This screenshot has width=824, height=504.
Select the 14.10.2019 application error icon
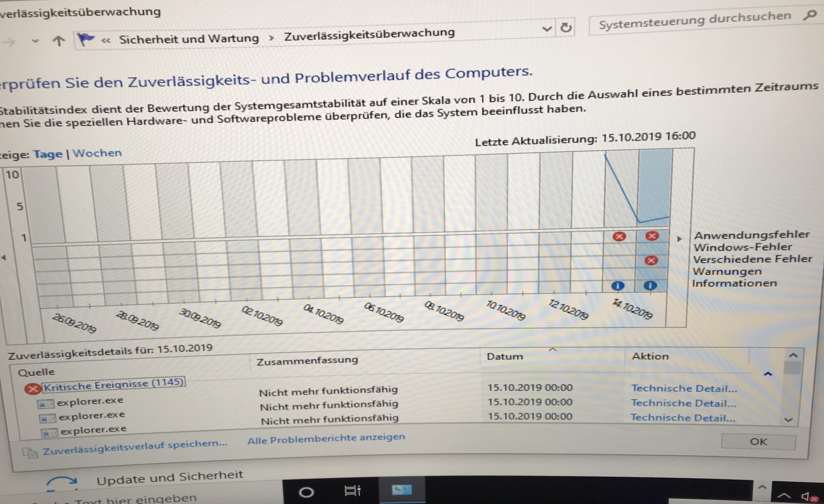[619, 237]
